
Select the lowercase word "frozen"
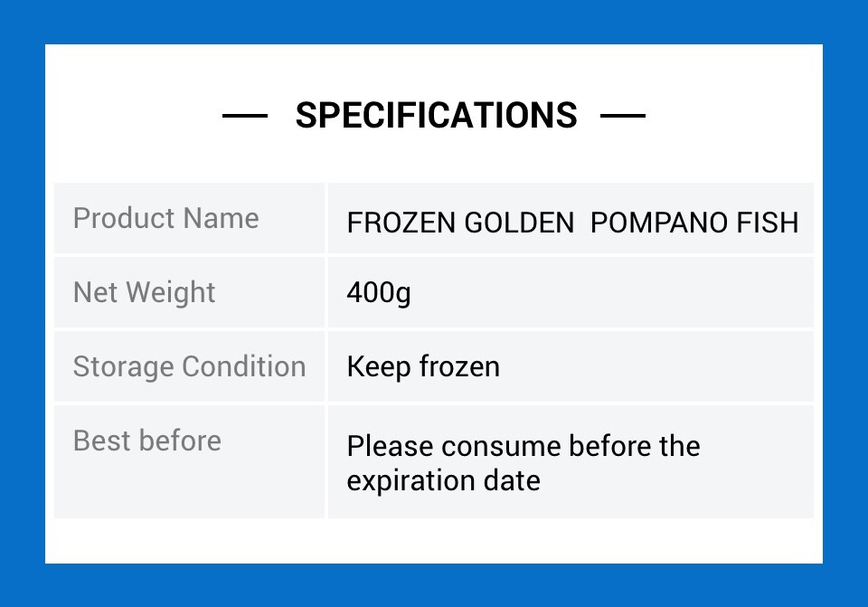[x=460, y=366]
